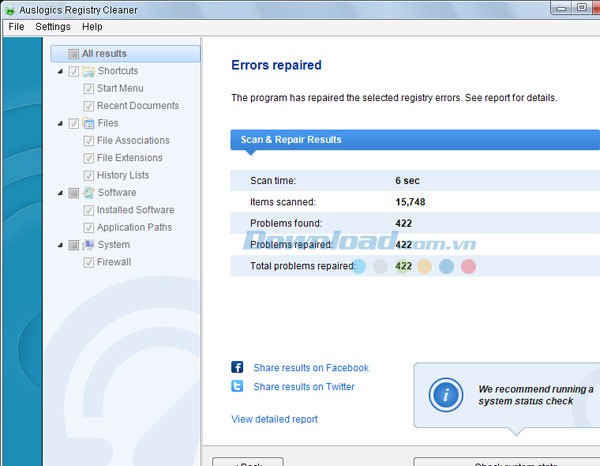Click the Twitter icon
The height and width of the screenshot is (466, 600).
(x=237, y=386)
